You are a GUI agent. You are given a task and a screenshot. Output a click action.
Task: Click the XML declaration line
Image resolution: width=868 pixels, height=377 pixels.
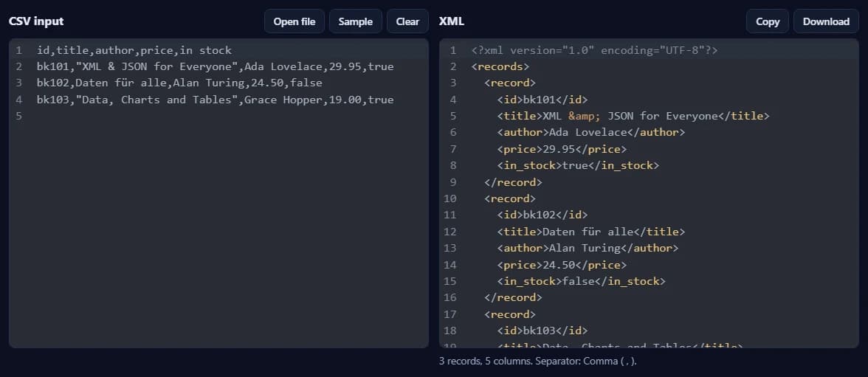click(x=595, y=50)
